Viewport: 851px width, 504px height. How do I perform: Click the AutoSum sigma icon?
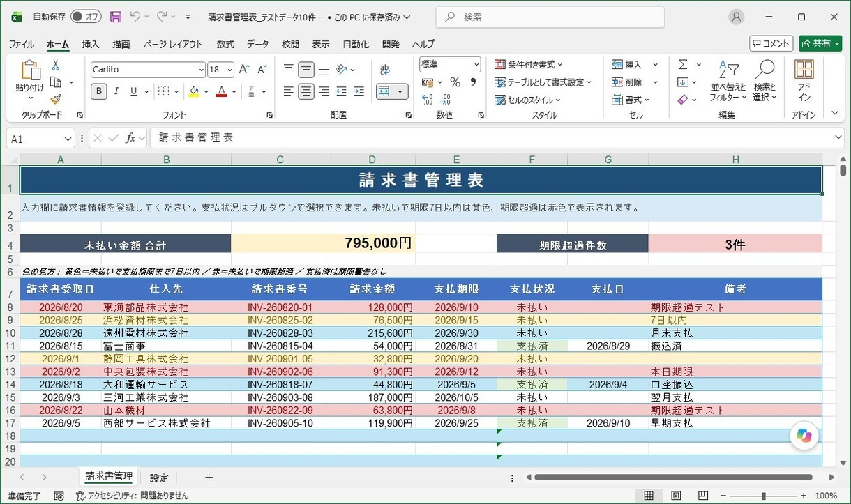click(683, 65)
